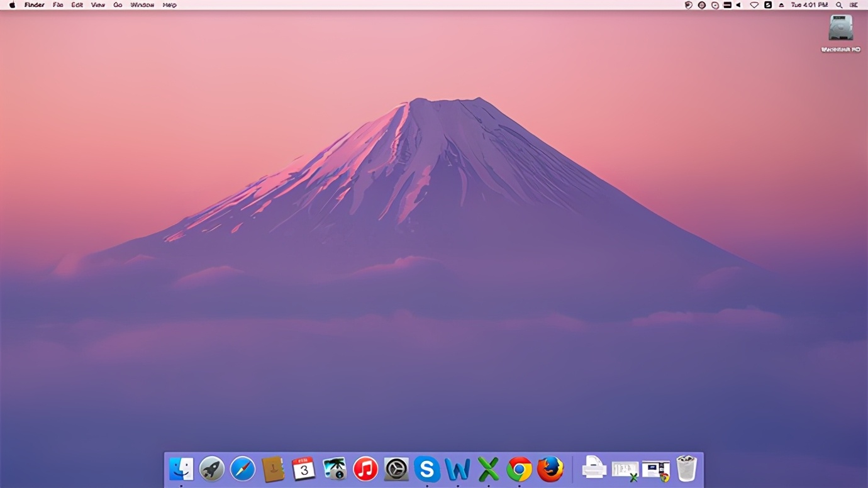Screen dimensions: 868x488
Task: Open Finder from the Dock
Action: point(181,469)
